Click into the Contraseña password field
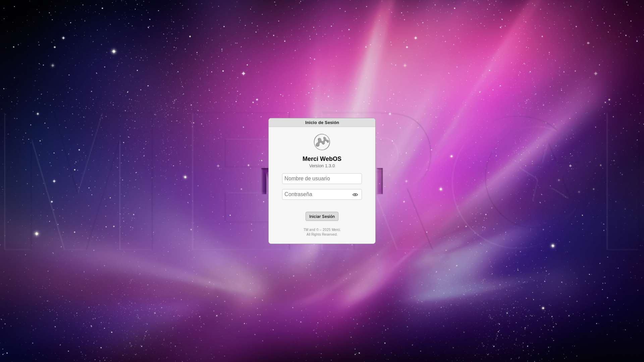Image resolution: width=644 pixels, height=362 pixels. pyautogui.click(x=315, y=194)
